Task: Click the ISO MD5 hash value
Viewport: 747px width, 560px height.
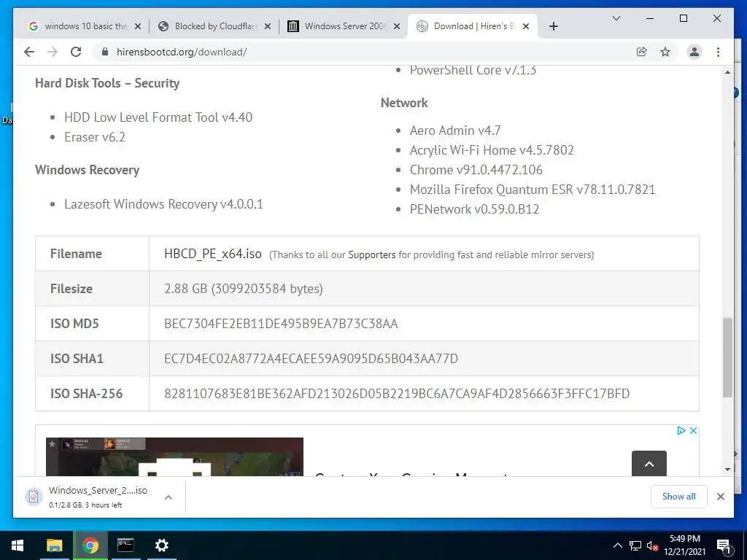Action: coord(281,324)
